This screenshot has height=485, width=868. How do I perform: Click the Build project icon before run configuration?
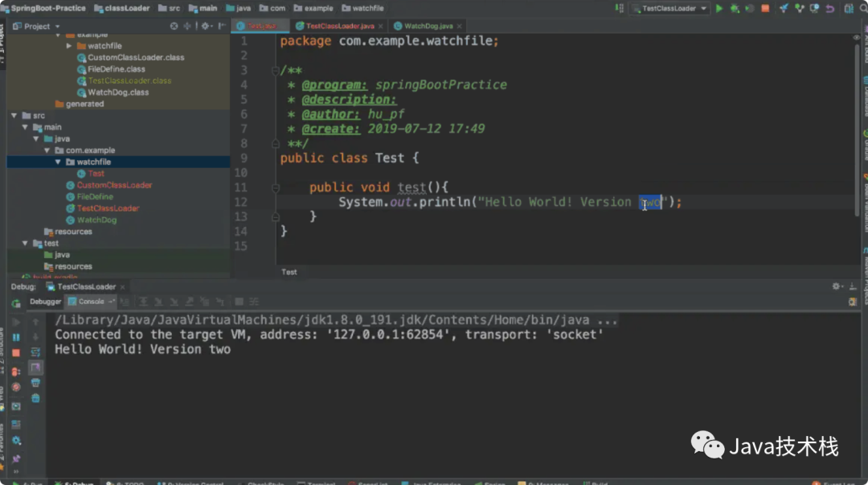point(619,8)
